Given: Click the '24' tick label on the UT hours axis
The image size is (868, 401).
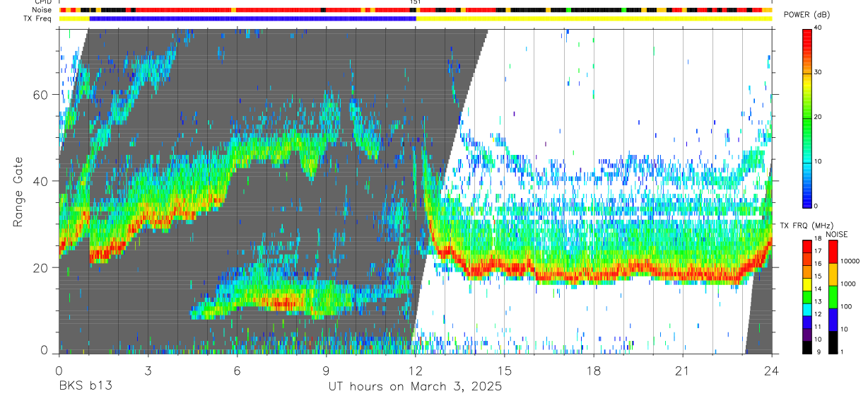Looking at the screenshot, I should pos(772,371).
